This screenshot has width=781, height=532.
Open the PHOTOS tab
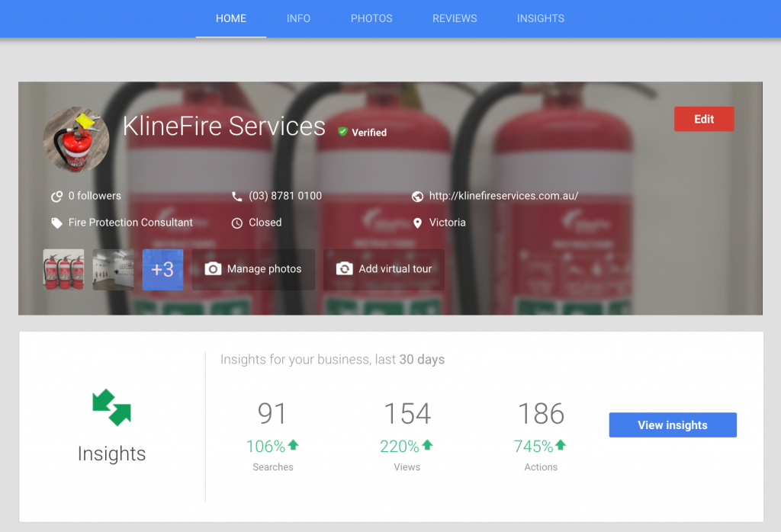click(371, 18)
